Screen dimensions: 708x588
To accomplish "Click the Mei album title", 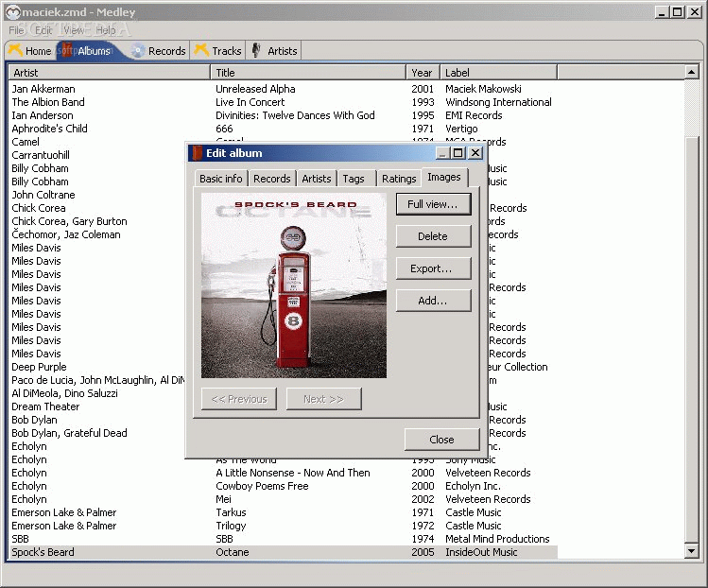I will (x=223, y=499).
